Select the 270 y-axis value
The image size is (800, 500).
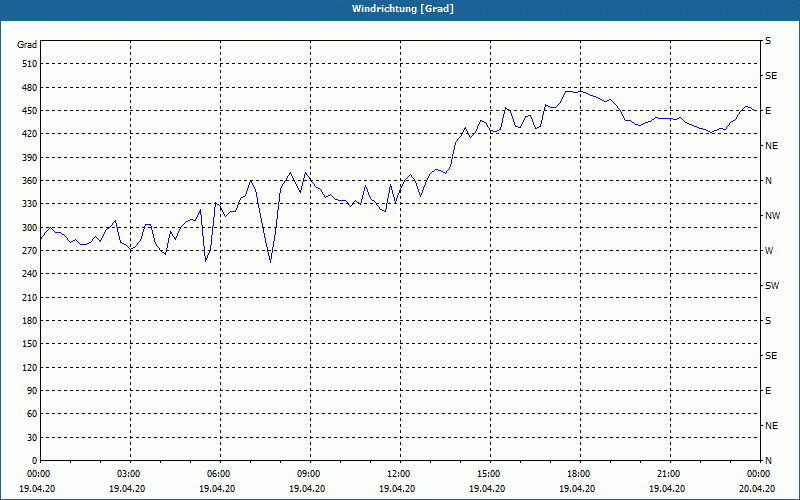[30, 251]
